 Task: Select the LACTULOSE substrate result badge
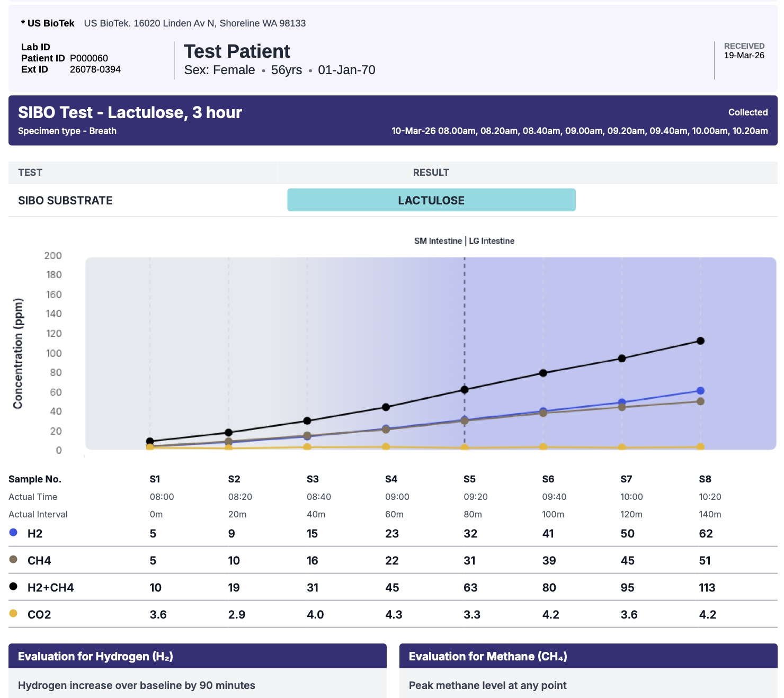point(431,200)
